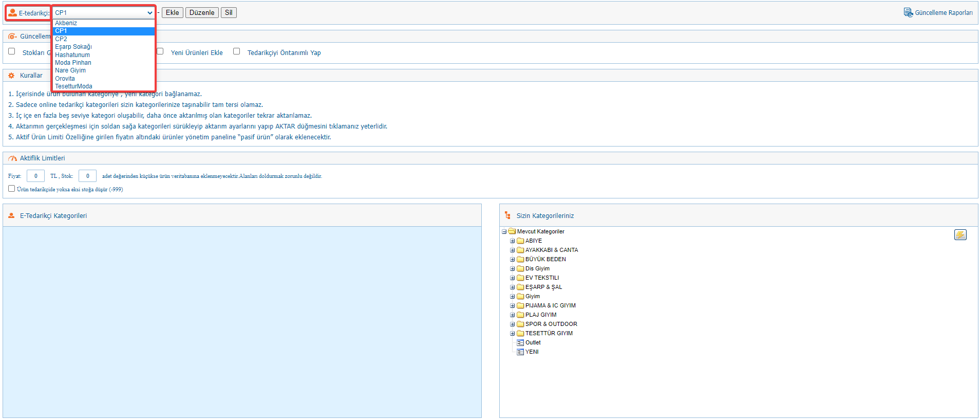Select the YENI category label
This screenshot has width=980, height=419.
(x=532, y=352)
